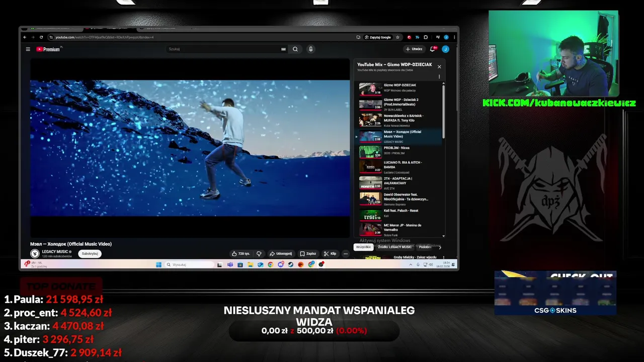
Task: Open the LEGACY MUSIC channel avatar
Action: tap(35, 254)
